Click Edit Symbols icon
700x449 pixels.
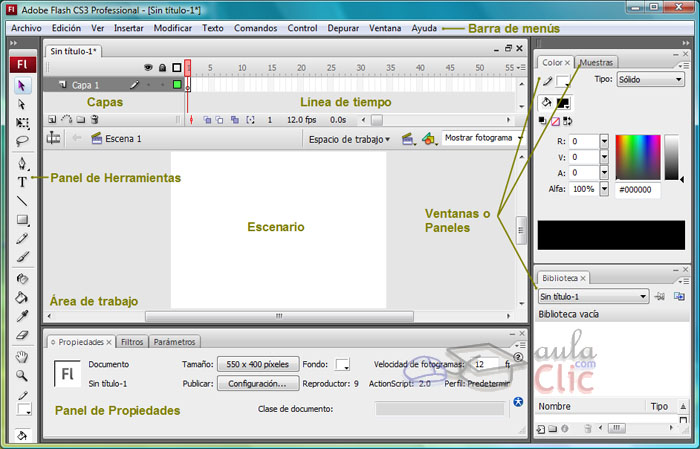429,139
